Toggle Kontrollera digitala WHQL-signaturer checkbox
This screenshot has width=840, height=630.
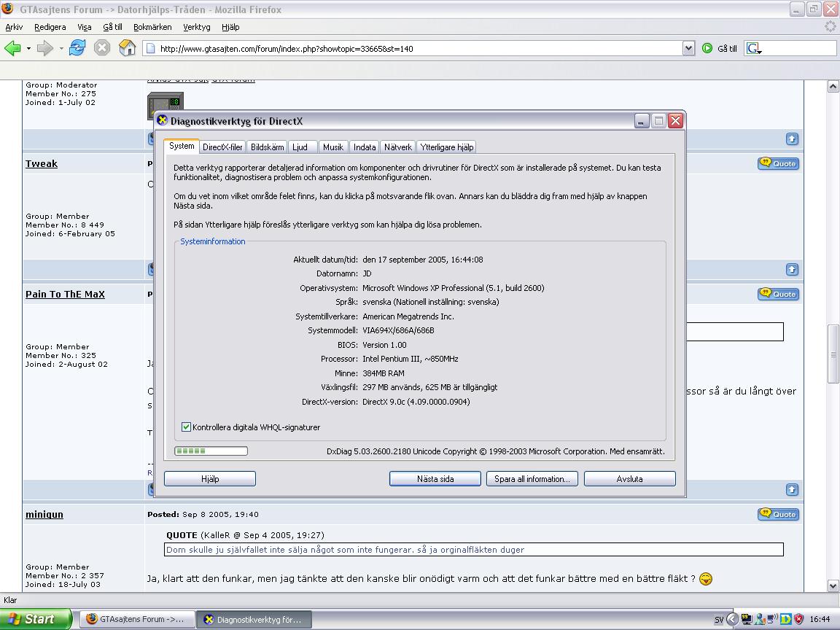[x=186, y=427]
